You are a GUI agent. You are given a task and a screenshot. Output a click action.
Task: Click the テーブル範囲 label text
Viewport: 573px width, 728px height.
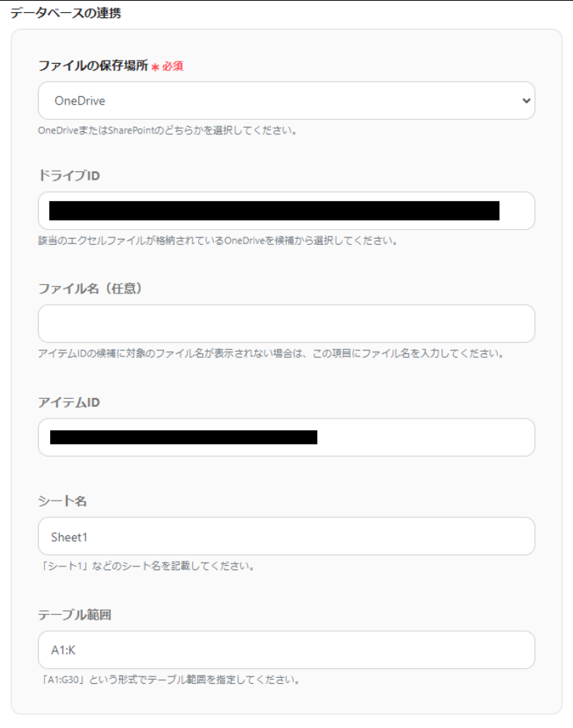74,615
